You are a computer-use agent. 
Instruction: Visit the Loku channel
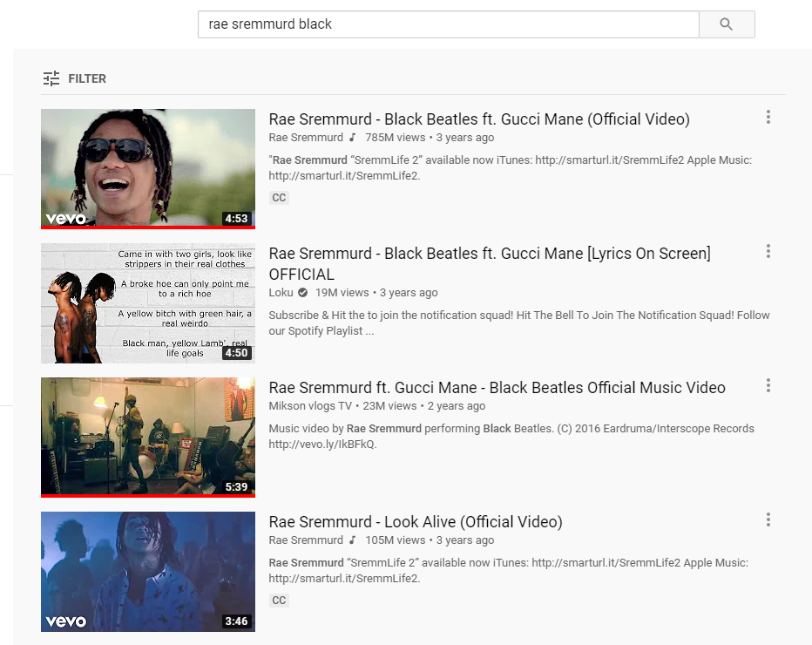[x=281, y=293]
